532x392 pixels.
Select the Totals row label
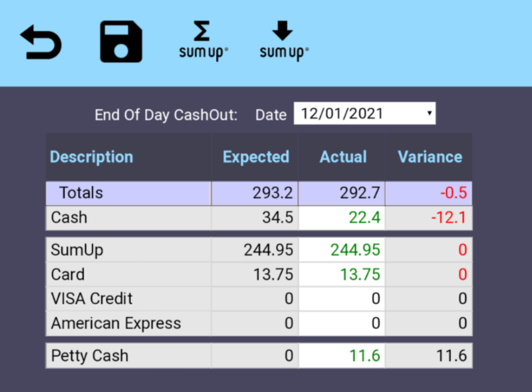(81, 193)
